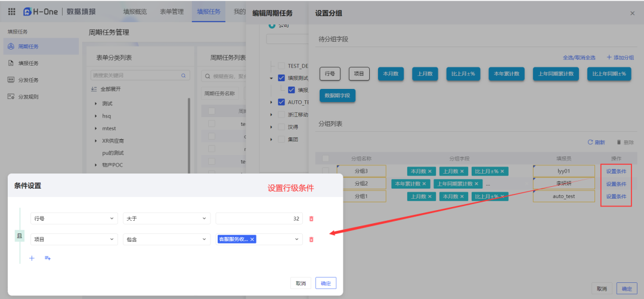The height and width of the screenshot is (299, 644).
Task: Click the plus icon to add condition
Action: (x=32, y=258)
